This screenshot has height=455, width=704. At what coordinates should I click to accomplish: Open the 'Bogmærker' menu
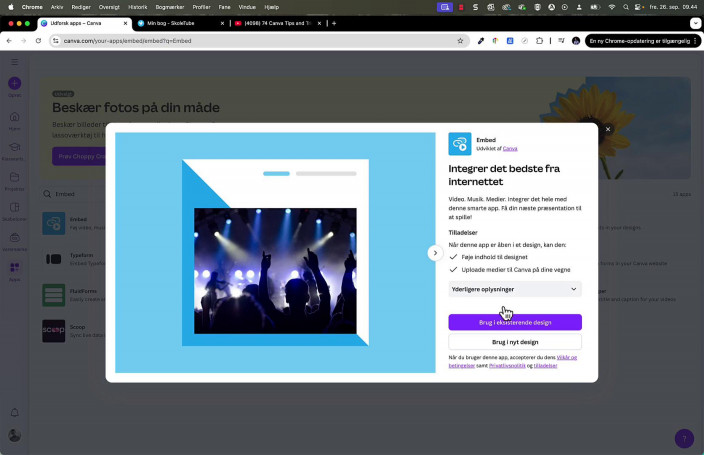coord(170,7)
